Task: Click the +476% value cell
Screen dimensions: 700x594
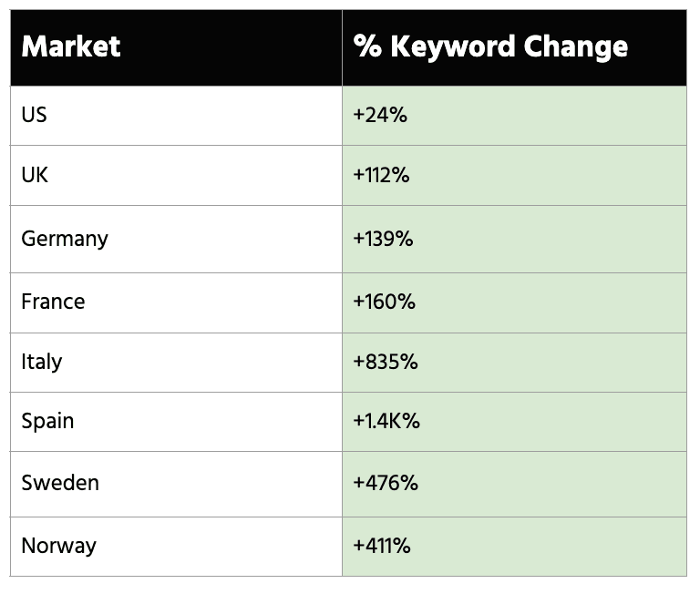Action: pyautogui.click(x=514, y=484)
